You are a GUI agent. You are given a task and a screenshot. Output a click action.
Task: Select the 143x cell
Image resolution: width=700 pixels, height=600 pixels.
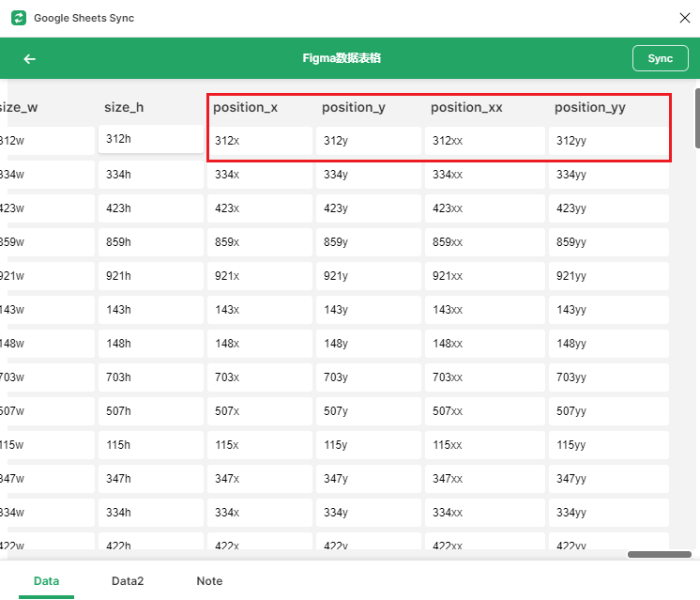pos(259,310)
